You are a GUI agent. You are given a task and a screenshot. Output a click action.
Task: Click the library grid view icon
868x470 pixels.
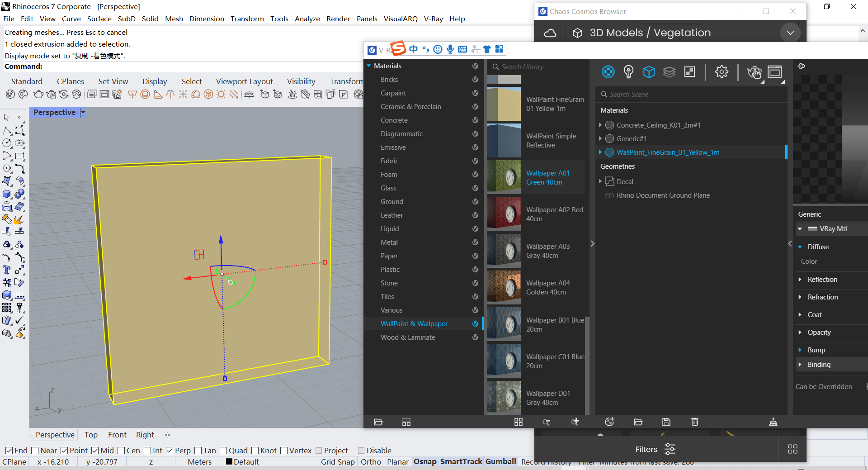tap(519, 422)
